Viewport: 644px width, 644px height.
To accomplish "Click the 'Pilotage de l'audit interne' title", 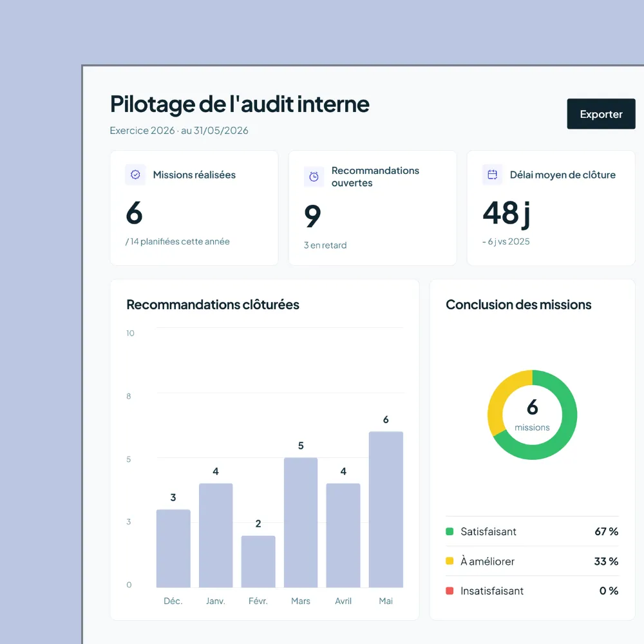I will click(x=240, y=104).
